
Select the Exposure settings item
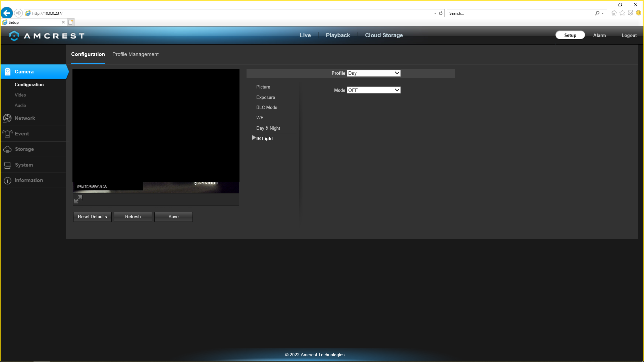click(x=266, y=97)
